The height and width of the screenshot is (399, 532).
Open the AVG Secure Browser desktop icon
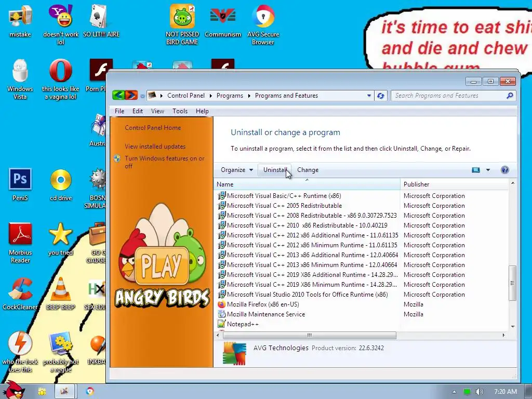263,24
